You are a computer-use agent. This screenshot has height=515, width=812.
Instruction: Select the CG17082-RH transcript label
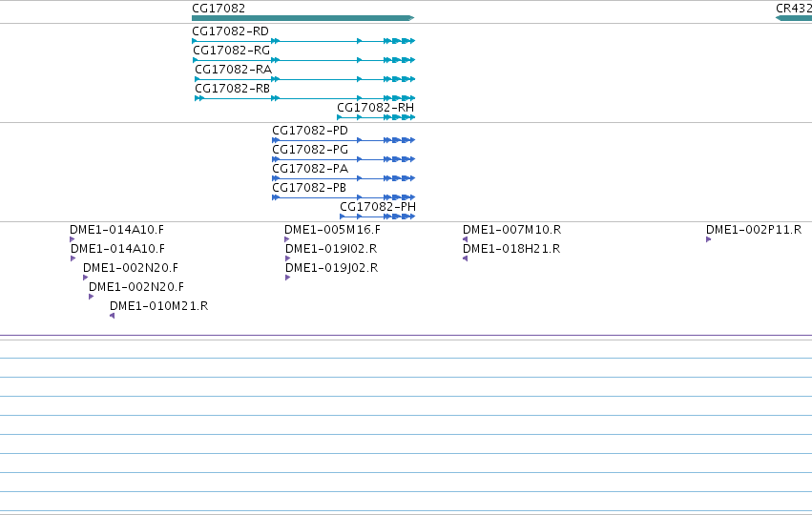click(x=375, y=108)
